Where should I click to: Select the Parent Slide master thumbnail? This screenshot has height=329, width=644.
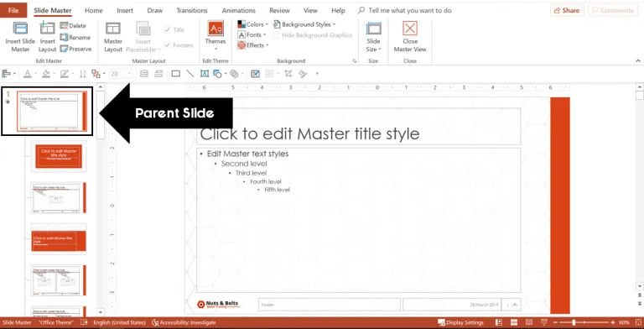tap(52, 111)
